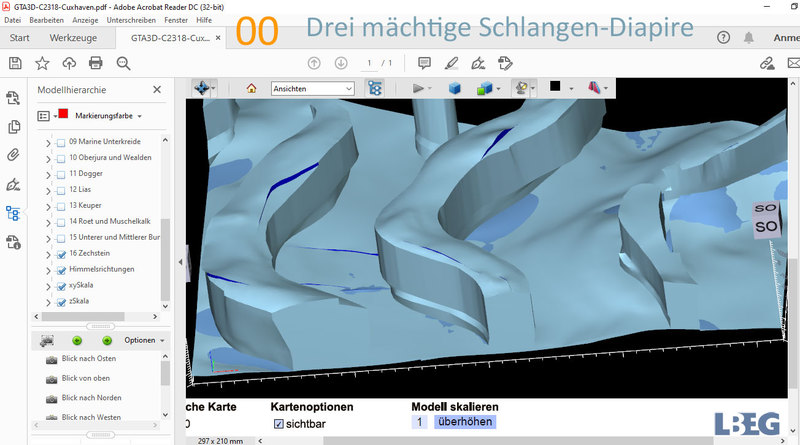
Task: Open the attachments paperclip sidebar panel
Action: pos(14,155)
